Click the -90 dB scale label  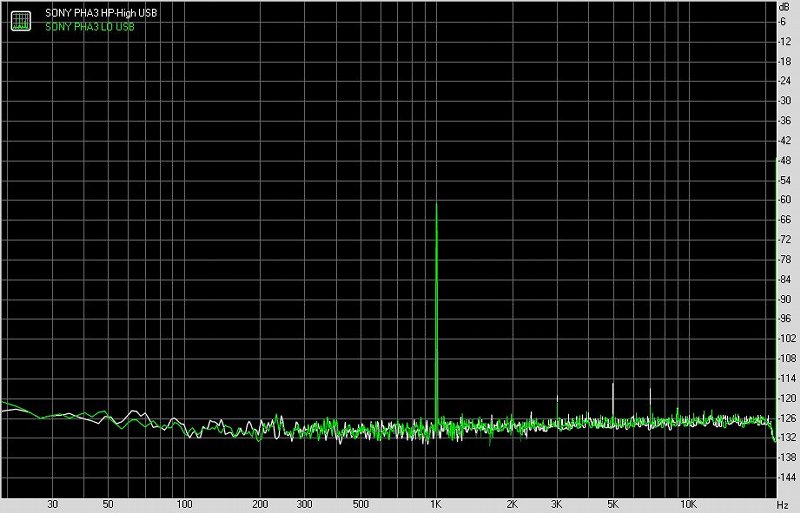coord(785,299)
